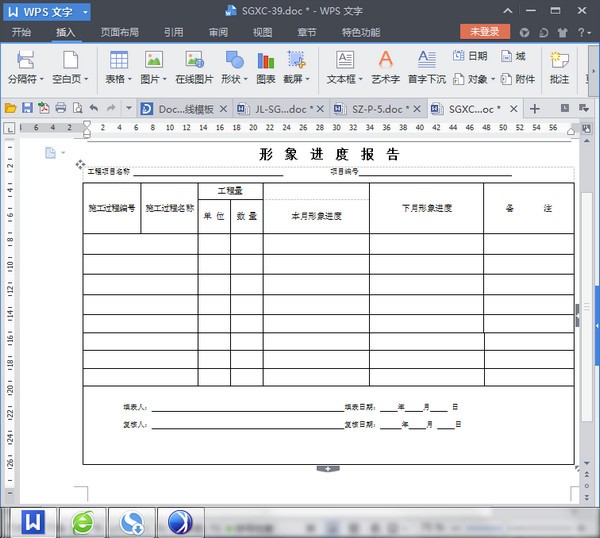Close the SZ-P-5.doc document tab
Viewport: 600px width, 538px height.
419,108
